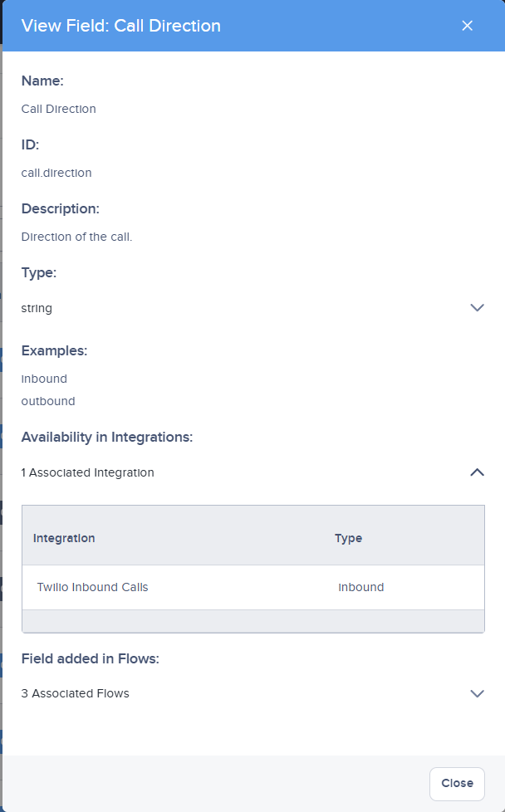Click the Field added in Flows heading
The image size is (505, 812).
(x=91, y=658)
